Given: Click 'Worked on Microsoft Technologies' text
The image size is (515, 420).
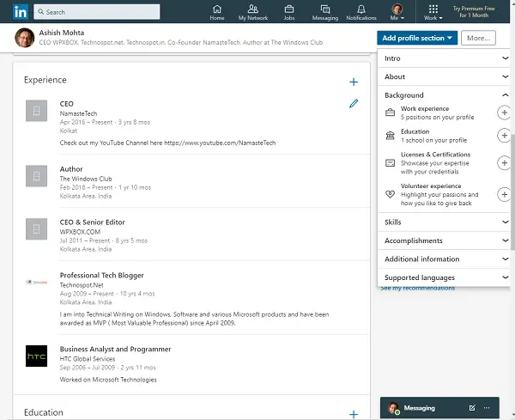Looking at the screenshot, I should 108,380.
